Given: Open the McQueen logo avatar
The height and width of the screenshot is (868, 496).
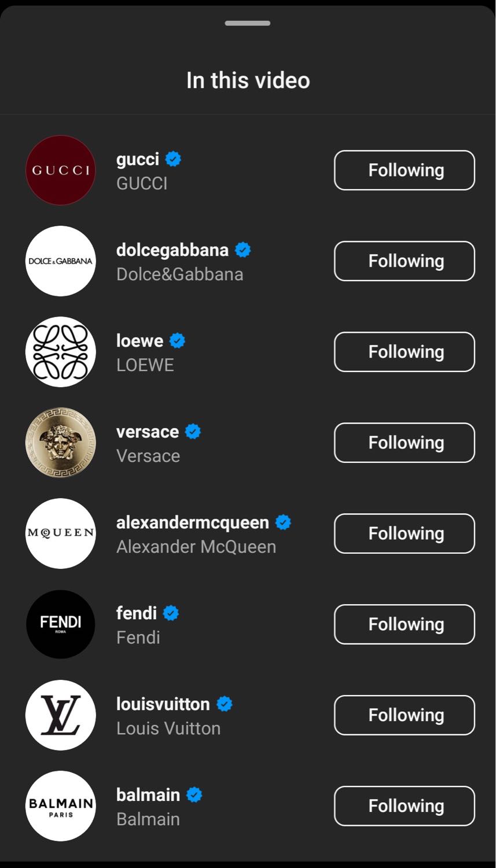Looking at the screenshot, I should pyautogui.click(x=61, y=534).
